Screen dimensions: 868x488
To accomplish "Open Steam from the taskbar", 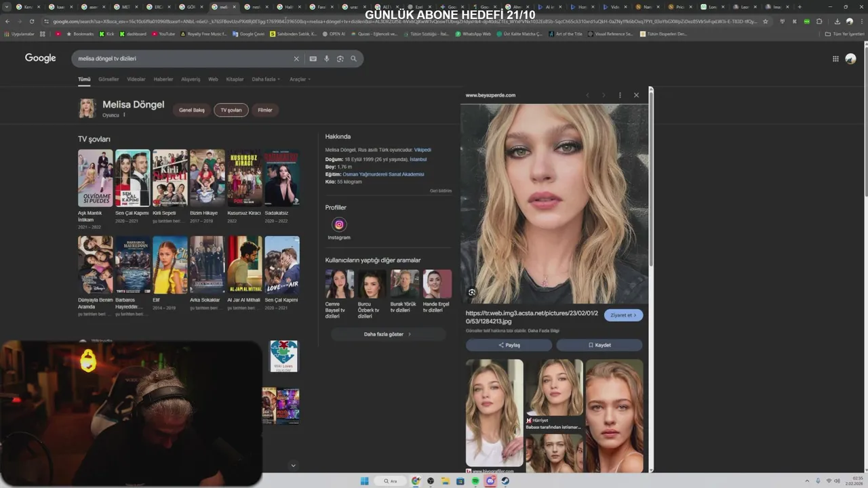I will pos(505,481).
